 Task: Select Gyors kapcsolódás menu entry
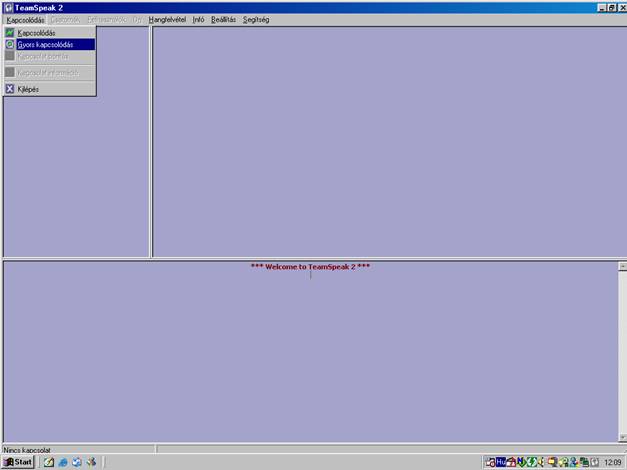click(x=50, y=44)
